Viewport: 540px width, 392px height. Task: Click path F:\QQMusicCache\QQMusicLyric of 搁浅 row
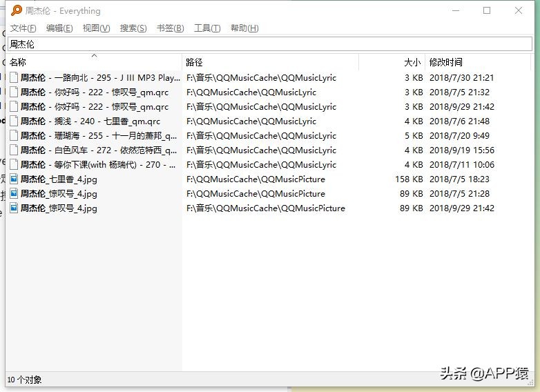click(251, 121)
